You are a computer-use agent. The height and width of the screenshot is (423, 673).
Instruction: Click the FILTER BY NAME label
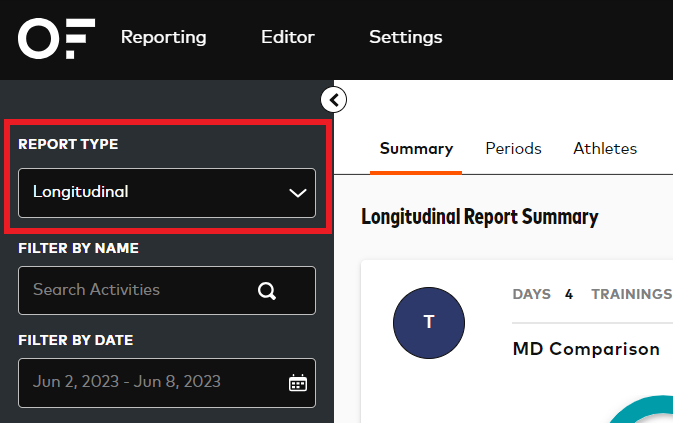(x=79, y=248)
